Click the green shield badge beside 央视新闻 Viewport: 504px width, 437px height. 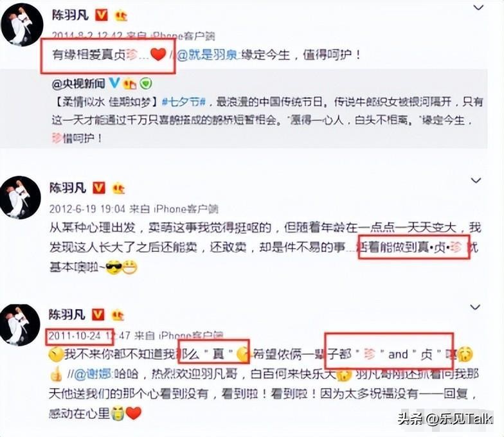(145, 84)
